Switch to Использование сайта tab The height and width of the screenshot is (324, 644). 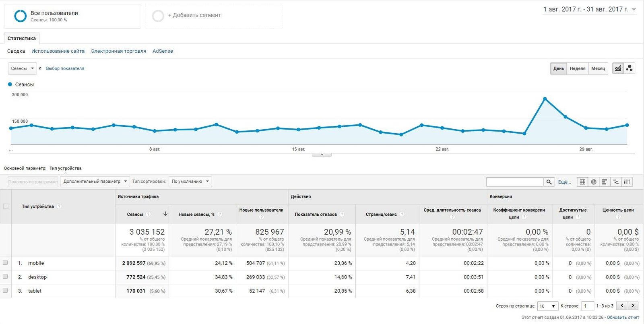[58, 51]
